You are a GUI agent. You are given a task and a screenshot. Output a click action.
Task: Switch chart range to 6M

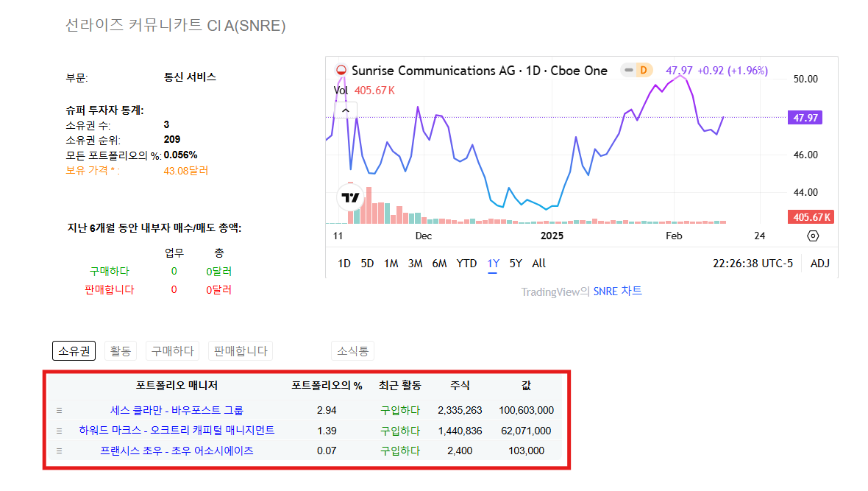click(x=439, y=263)
